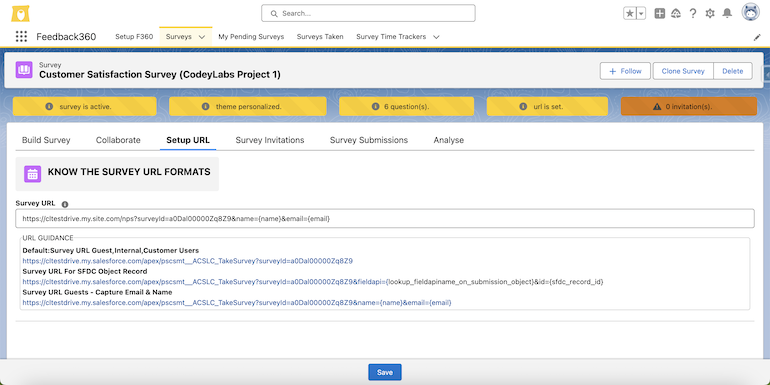Click the yellow org logo icon
Image resolution: width=770 pixels, height=385 pixels.
(x=20, y=13)
